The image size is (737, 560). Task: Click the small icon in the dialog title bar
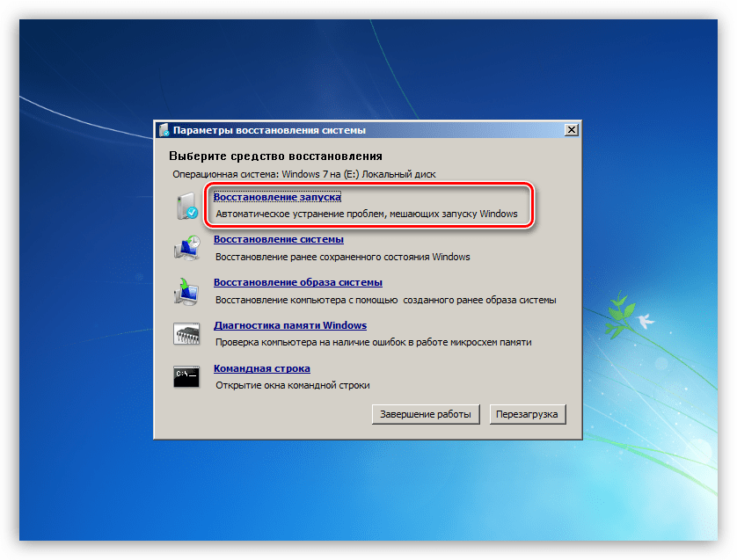click(x=163, y=130)
